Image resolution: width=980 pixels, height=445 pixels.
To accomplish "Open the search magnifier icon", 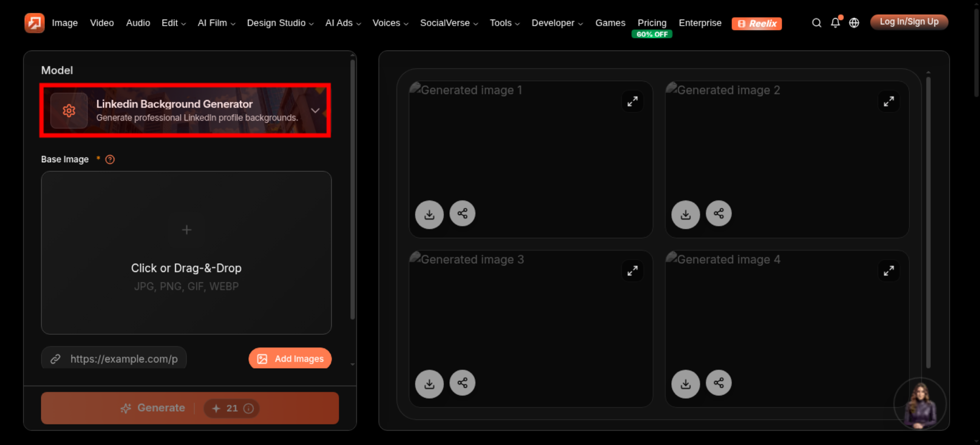I will (816, 23).
